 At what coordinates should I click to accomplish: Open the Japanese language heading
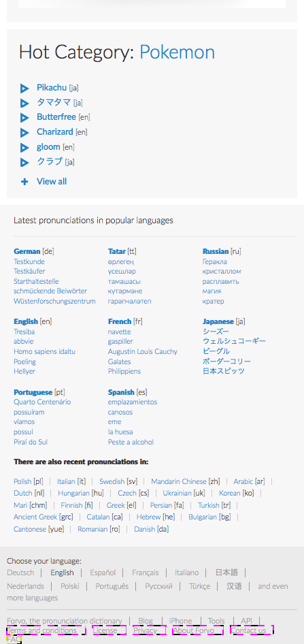click(x=218, y=321)
